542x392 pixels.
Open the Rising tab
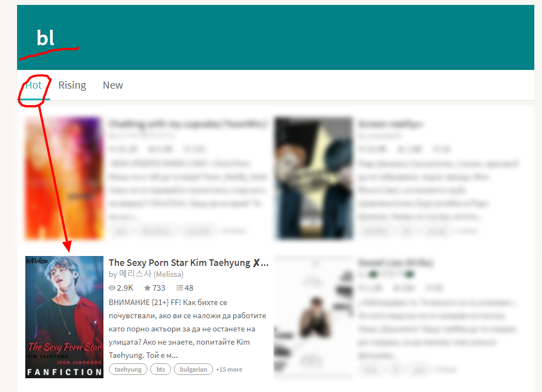[72, 85]
